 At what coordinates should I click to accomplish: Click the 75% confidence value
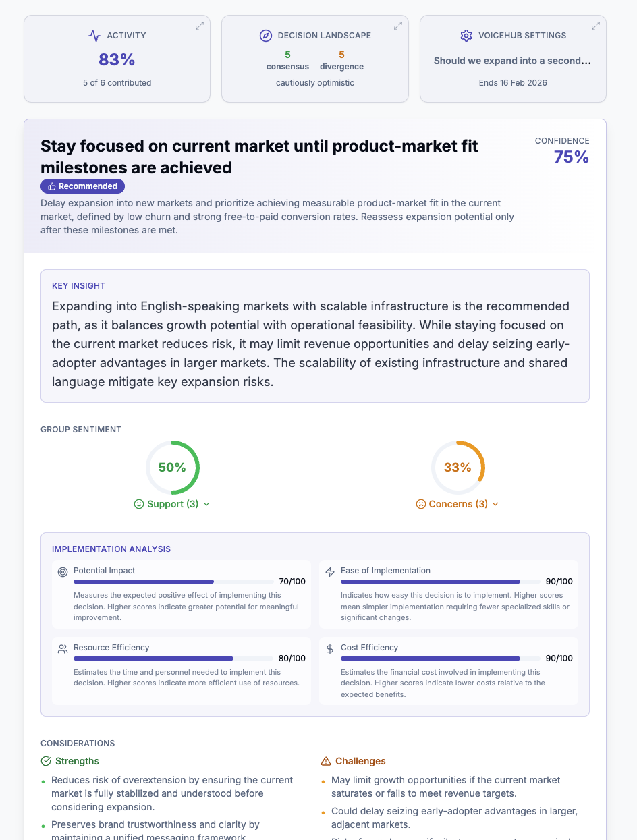(x=572, y=156)
